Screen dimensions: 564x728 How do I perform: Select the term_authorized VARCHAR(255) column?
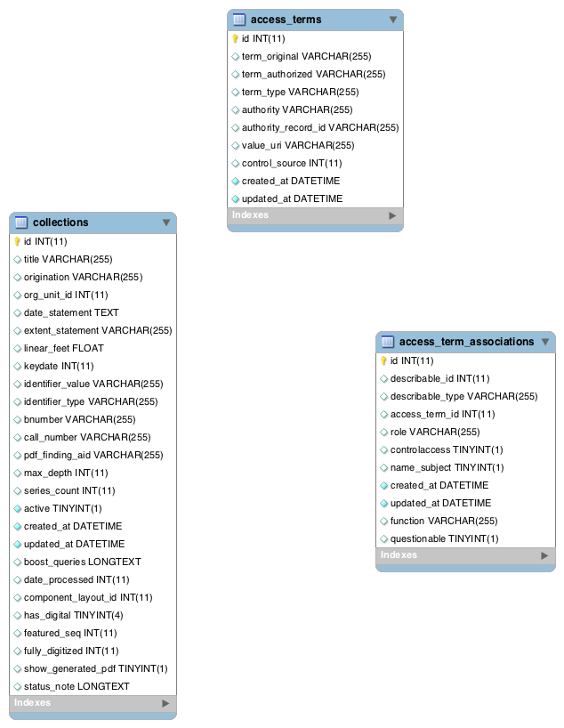pos(315,74)
